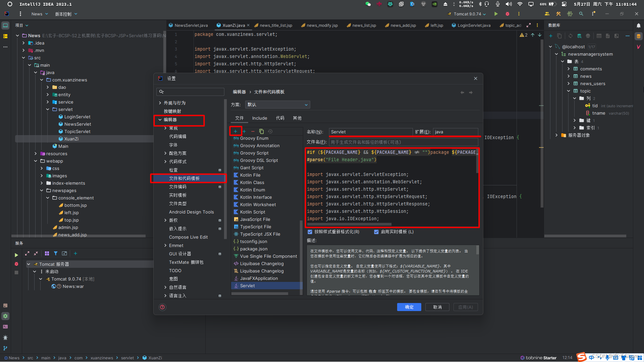Screen dimensions: 644x362
Task: Expand 外观与行为 settings section
Action: (x=160, y=103)
